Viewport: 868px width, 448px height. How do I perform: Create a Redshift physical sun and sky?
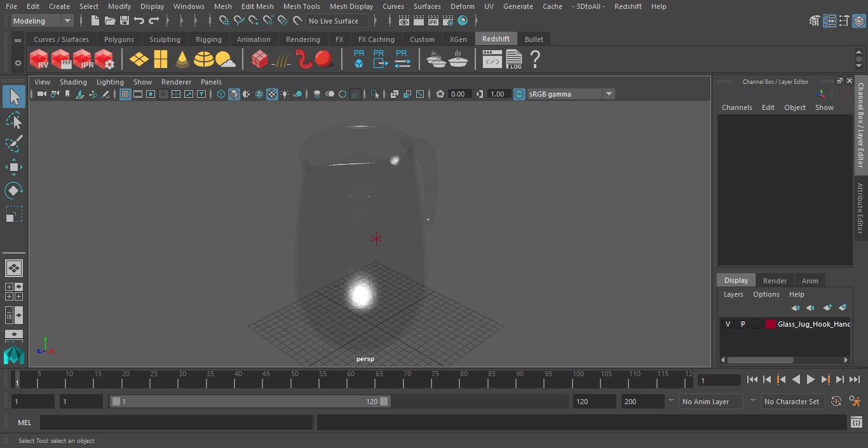click(225, 60)
